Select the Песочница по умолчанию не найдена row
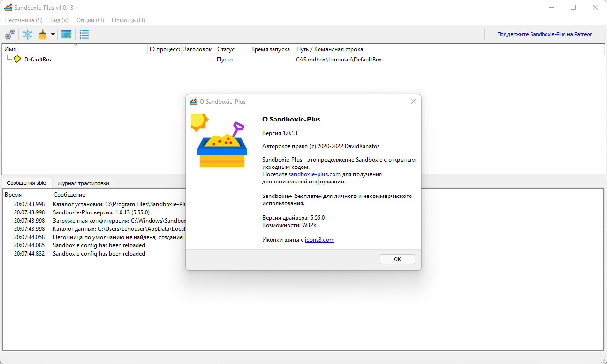This screenshot has width=607, height=364. (95, 237)
